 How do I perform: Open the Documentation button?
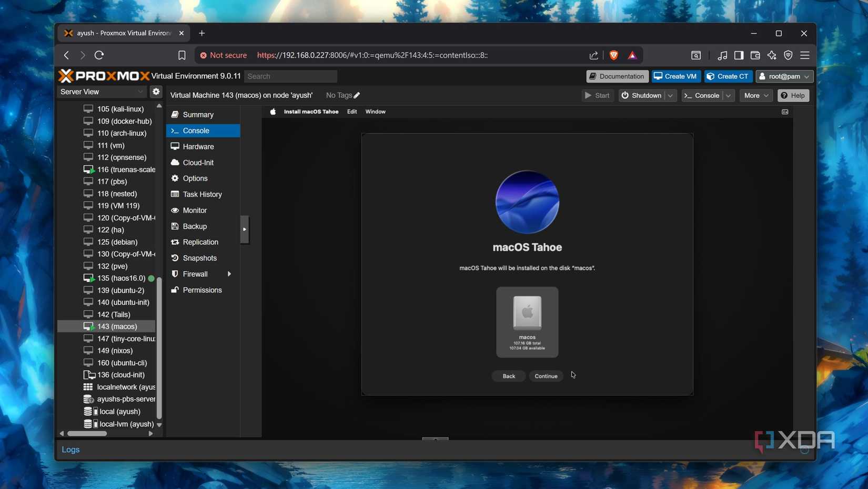[x=617, y=76]
